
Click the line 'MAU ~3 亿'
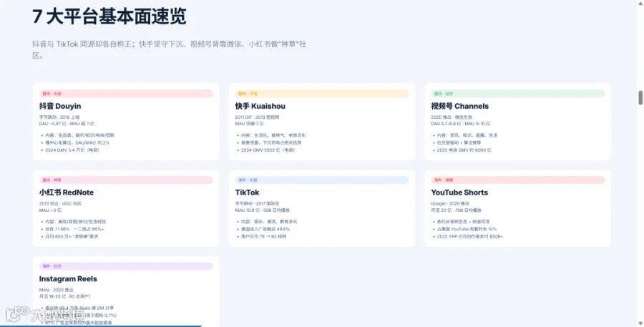[50, 210]
